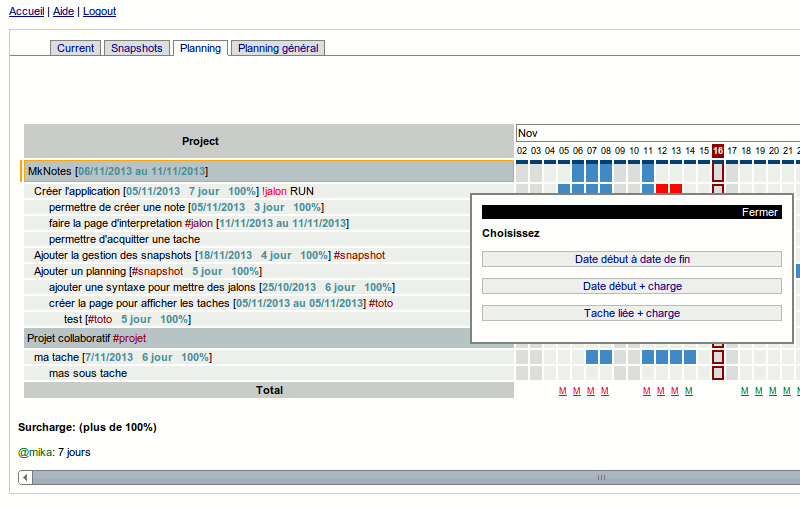
Task: Switch to the Current tab
Action: pyautogui.click(x=76, y=48)
